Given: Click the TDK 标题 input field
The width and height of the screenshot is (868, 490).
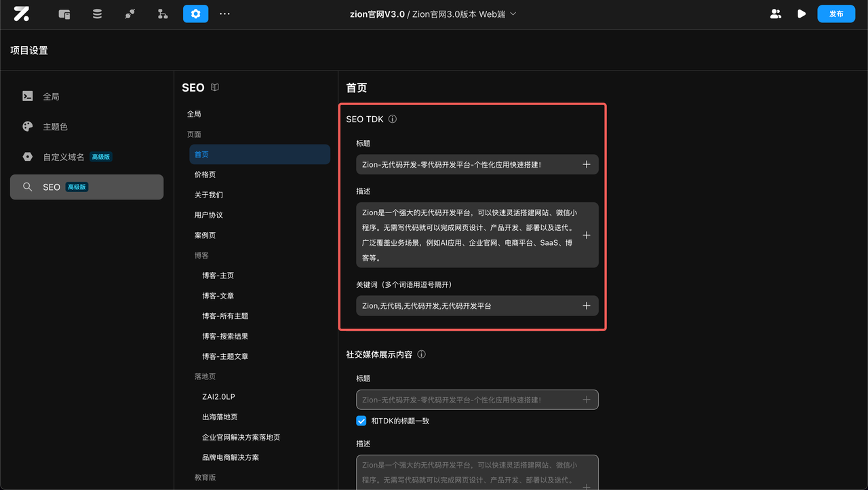Looking at the screenshot, I should point(477,164).
